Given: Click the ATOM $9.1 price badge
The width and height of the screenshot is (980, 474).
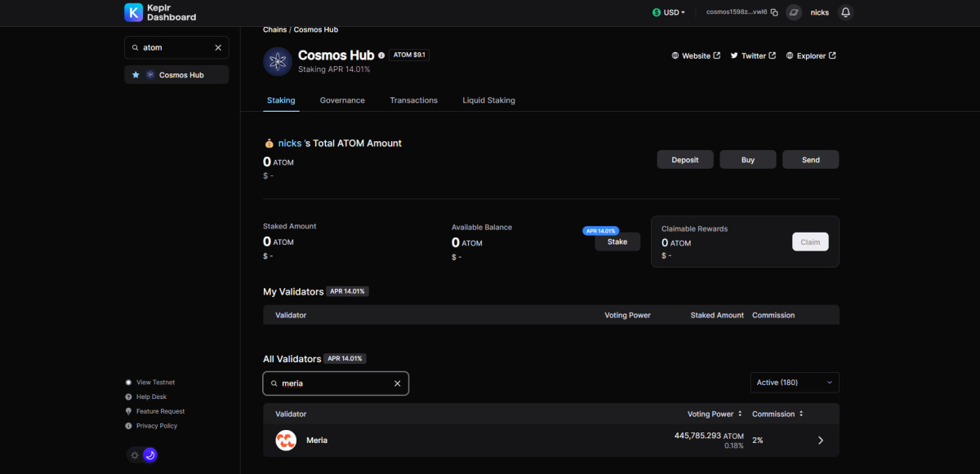Looking at the screenshot, I should pos(409,55).
